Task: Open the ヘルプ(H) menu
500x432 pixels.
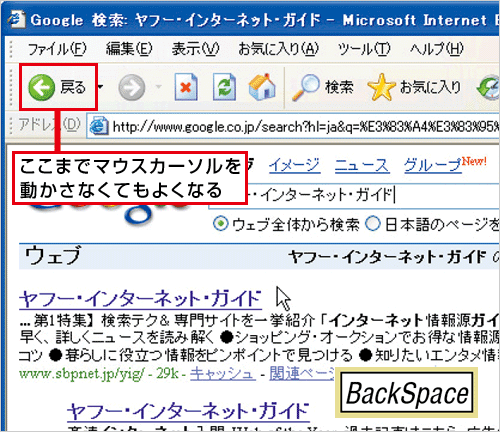Action: click(436, 49)
